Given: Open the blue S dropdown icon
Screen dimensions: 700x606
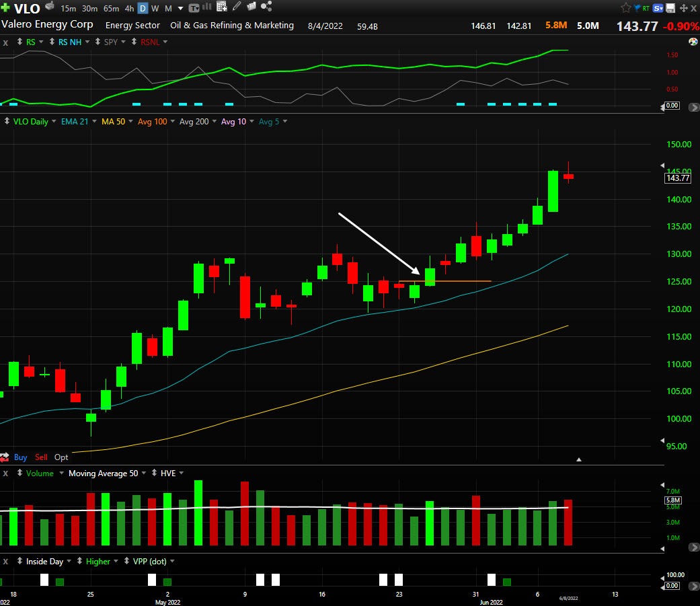Looking at the screenshot, I should pyautogui.click(x=658, y=8).
